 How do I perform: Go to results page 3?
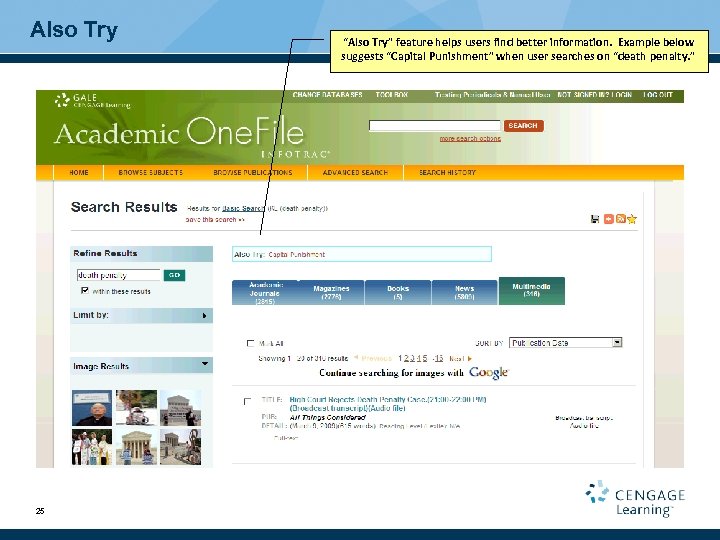tap(412, 358)
